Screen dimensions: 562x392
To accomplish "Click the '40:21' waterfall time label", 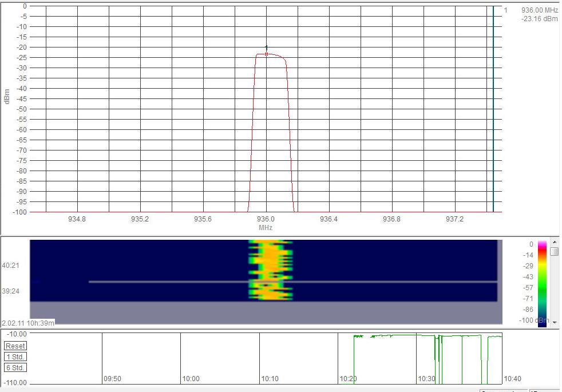I will point(10,266).
